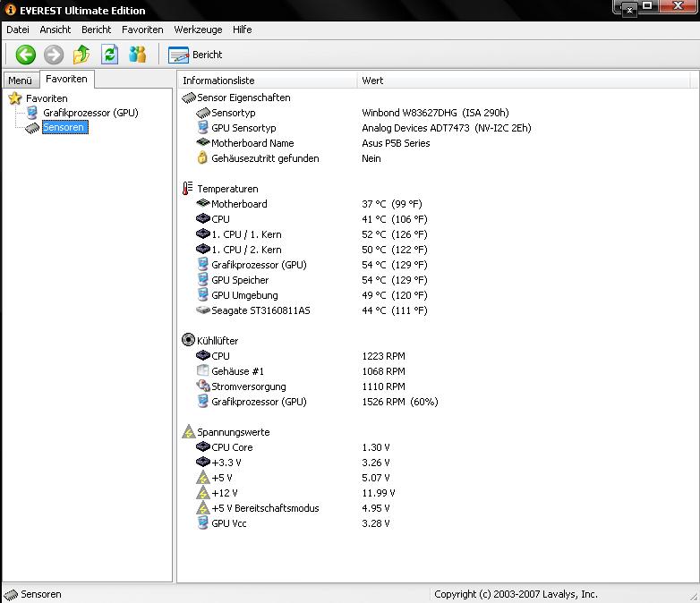Click the Seagate ST3160811AS drive icon
Screen dimensions: 700x603
coord(203,310)
